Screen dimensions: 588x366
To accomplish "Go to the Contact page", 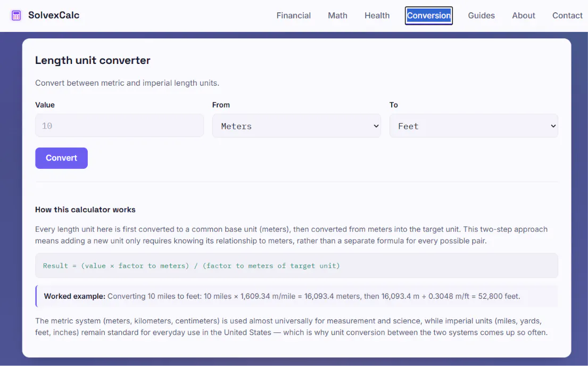I will coord(567,15).
